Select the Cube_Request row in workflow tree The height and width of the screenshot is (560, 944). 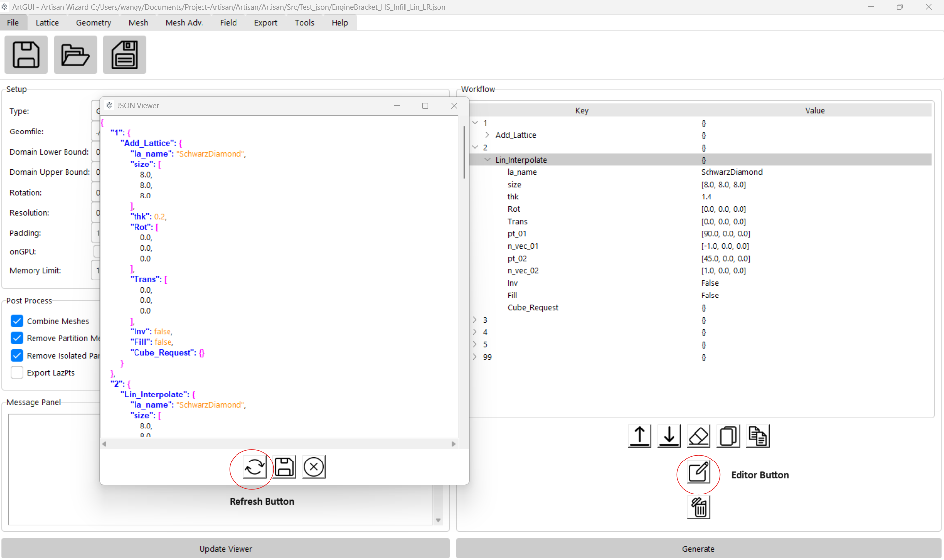tap(700, 307)
